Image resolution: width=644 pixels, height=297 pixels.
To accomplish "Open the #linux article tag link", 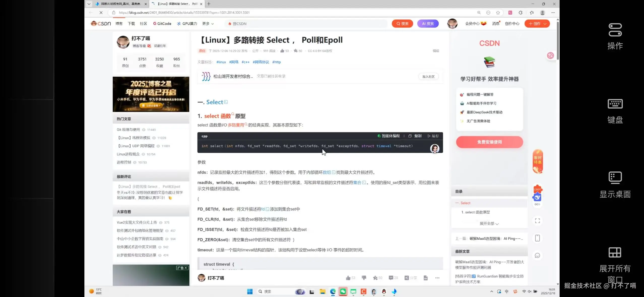I will (221, 62).
